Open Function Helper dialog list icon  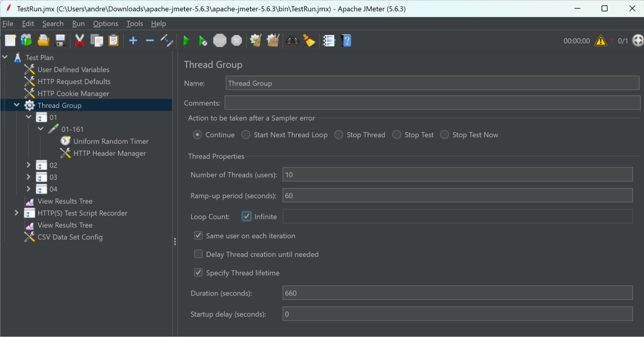pyautogui.click(x=329, y=41)
